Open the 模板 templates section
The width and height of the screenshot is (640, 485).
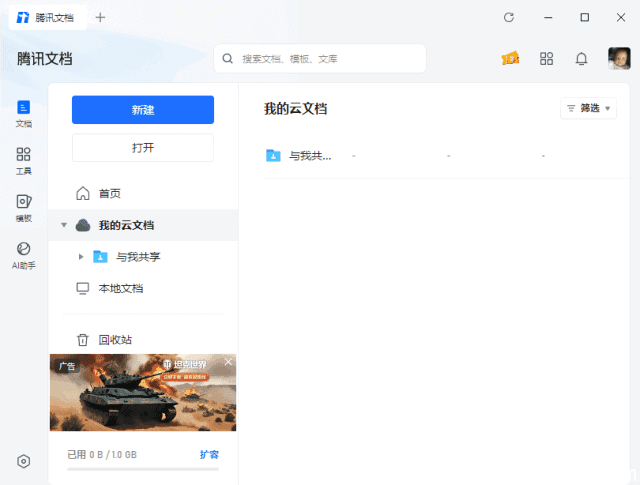(x=24, y=207)
